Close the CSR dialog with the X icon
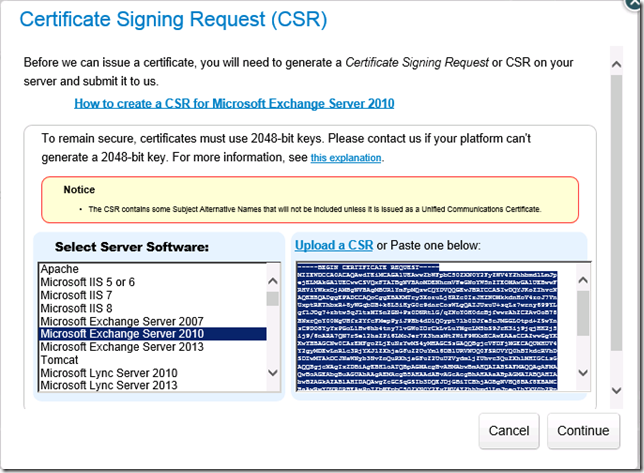The image size is (644, 473). click(635, 3)
